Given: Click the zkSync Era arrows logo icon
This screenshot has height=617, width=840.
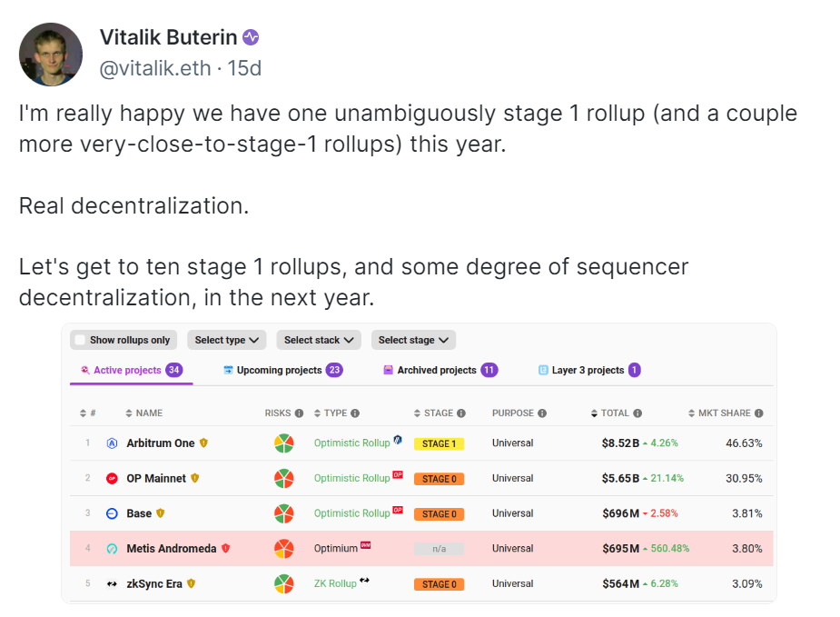Looking at the screenshot, I should click(113, 583).
